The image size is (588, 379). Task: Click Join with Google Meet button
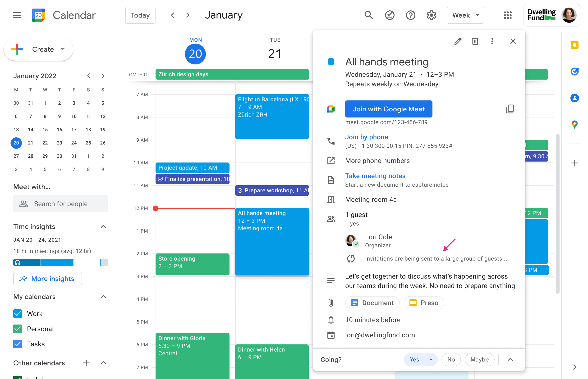(388, 109)
